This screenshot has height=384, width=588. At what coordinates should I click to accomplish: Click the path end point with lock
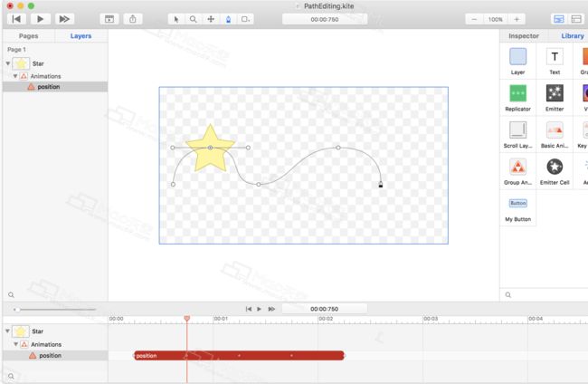(x=381, y=185)
